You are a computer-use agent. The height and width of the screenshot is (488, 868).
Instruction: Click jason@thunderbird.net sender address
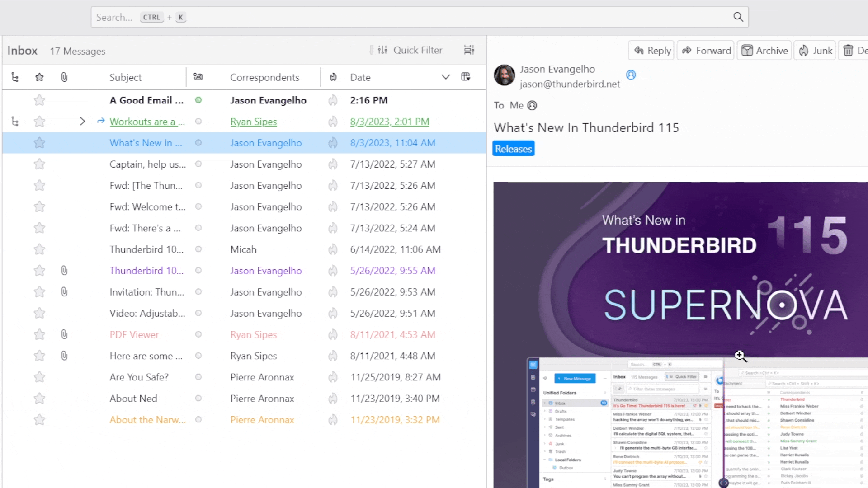570,84
